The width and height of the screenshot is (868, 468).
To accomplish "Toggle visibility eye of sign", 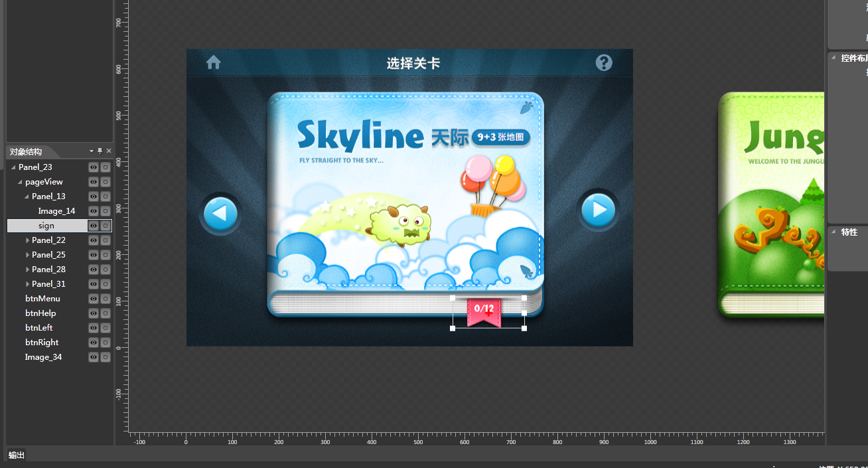I will click(94, 226).
